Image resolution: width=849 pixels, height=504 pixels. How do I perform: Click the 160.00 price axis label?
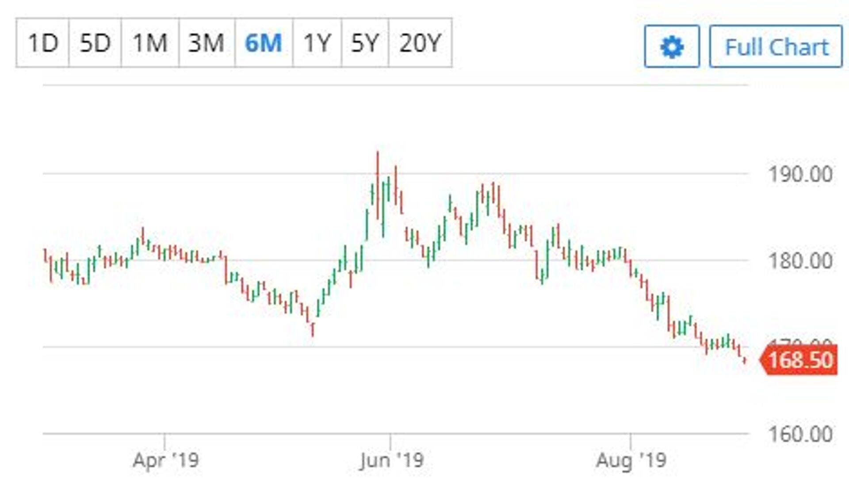pyautogui.click(x=800, y=434)
